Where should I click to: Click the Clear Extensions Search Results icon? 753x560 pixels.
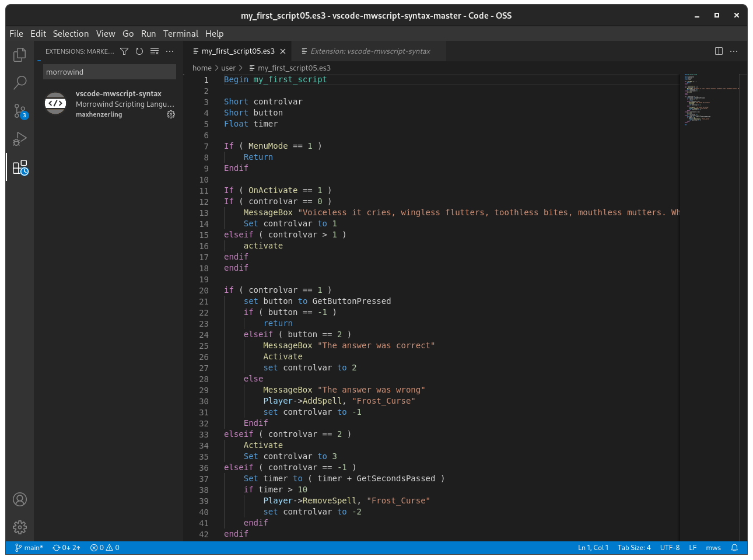[x=154, y=51]
